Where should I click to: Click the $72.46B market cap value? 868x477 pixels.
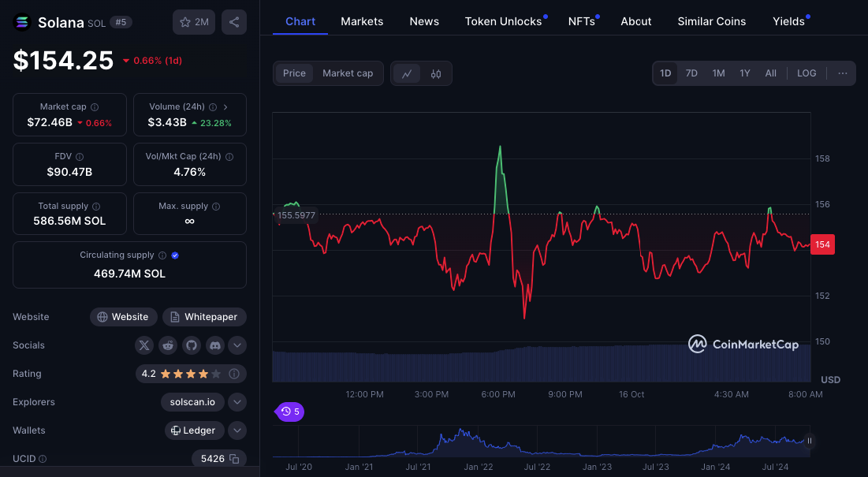50,122
